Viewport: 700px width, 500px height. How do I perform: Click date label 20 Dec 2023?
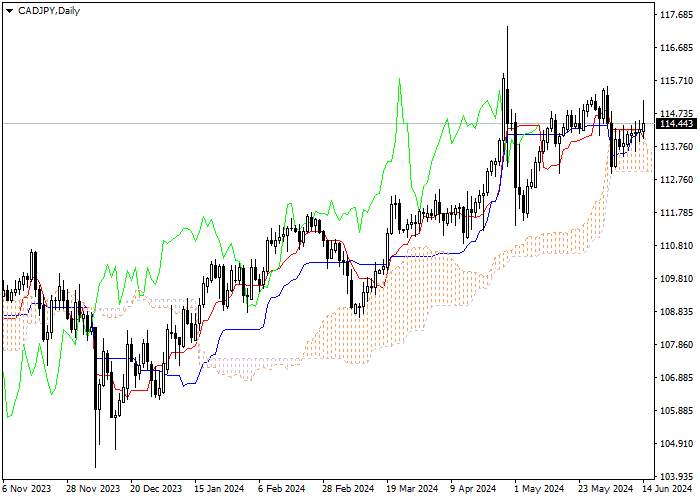click(156, 489)
